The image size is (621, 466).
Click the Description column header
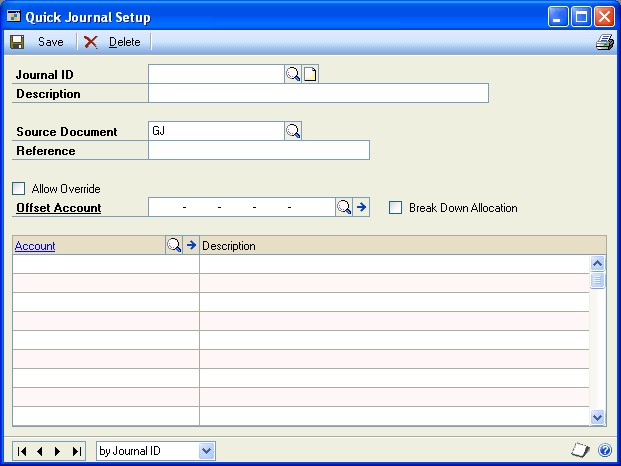pyautogui.click(x=229, y=246)
